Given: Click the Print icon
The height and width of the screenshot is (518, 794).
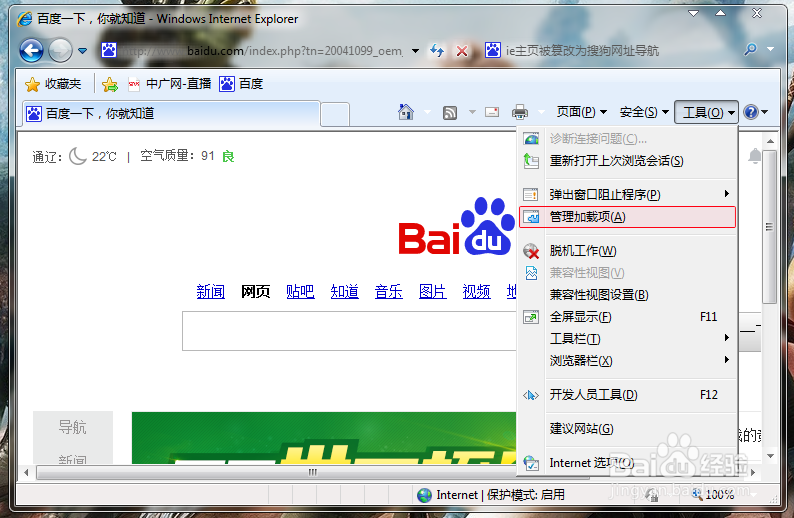Looking at the screenshot, I should click(520, 112).
